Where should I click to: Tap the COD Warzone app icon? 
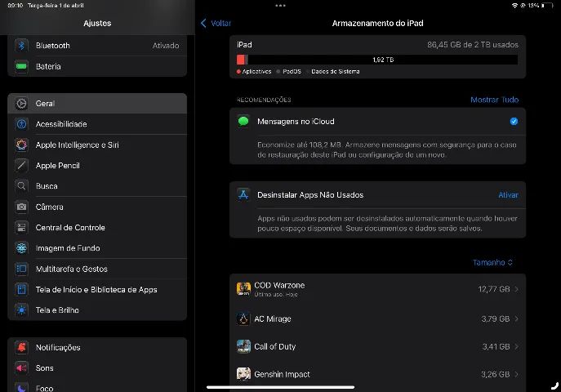(x=243, y=288)
